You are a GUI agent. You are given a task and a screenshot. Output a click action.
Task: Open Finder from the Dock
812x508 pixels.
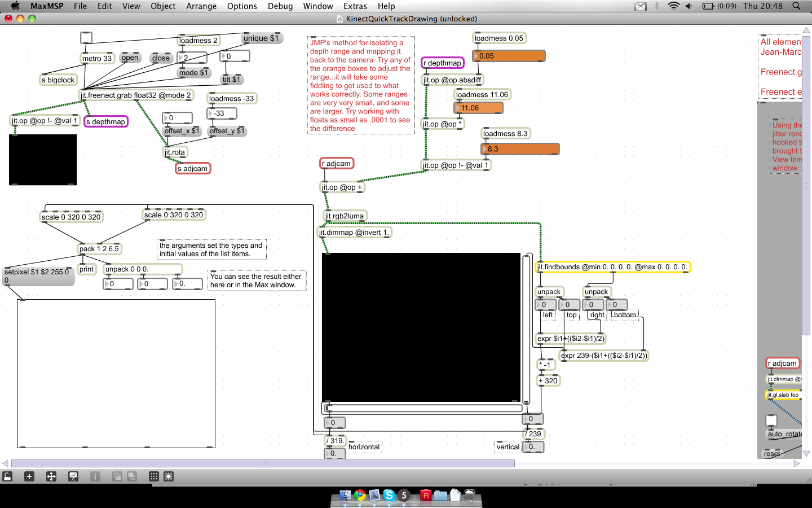pos(345,496)
